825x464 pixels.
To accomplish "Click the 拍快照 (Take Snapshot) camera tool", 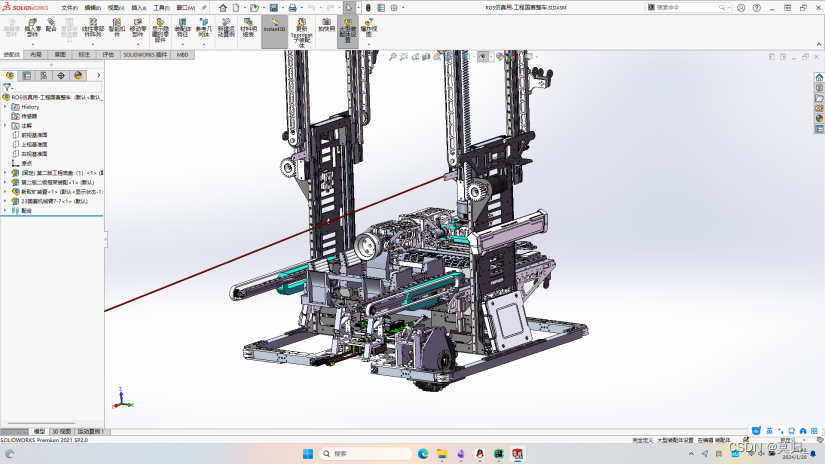I will pyautogui.click(x=326, y=25).
